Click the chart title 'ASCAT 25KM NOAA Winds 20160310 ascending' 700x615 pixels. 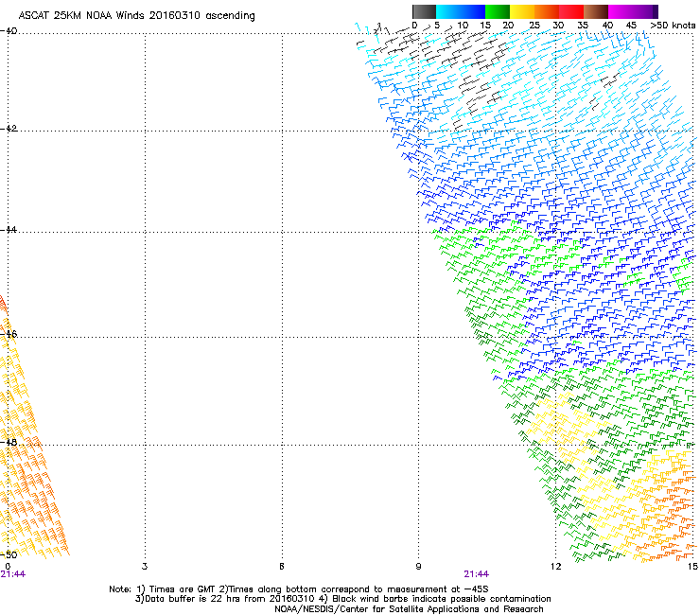[x=136, y=16]
